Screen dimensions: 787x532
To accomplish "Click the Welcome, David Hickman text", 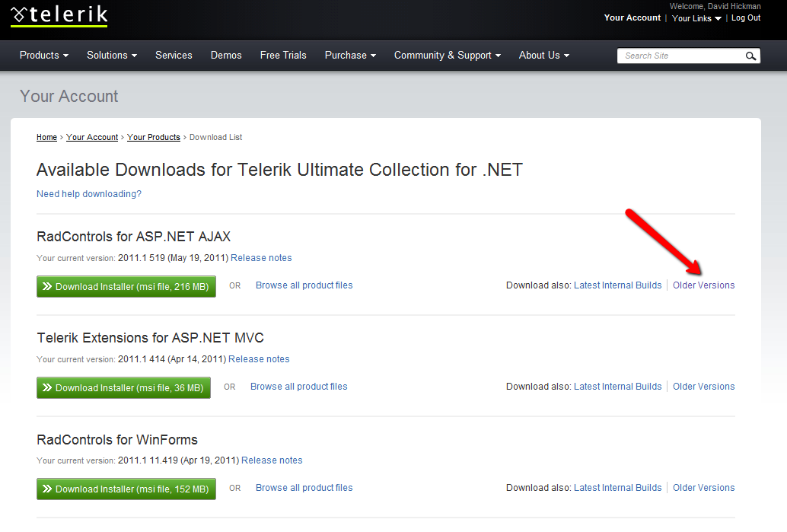I will pyautogui.click(x=715, y=6).
